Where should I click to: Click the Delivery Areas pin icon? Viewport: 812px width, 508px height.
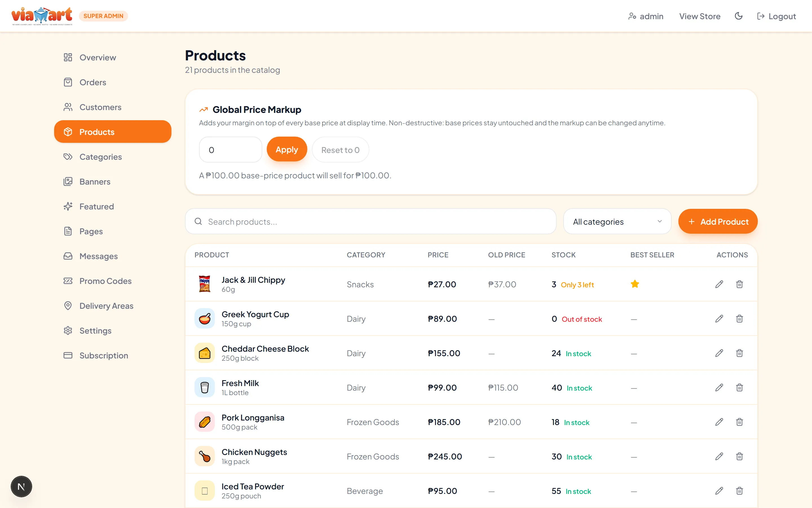pyautogui.click(x=68, y=306)
